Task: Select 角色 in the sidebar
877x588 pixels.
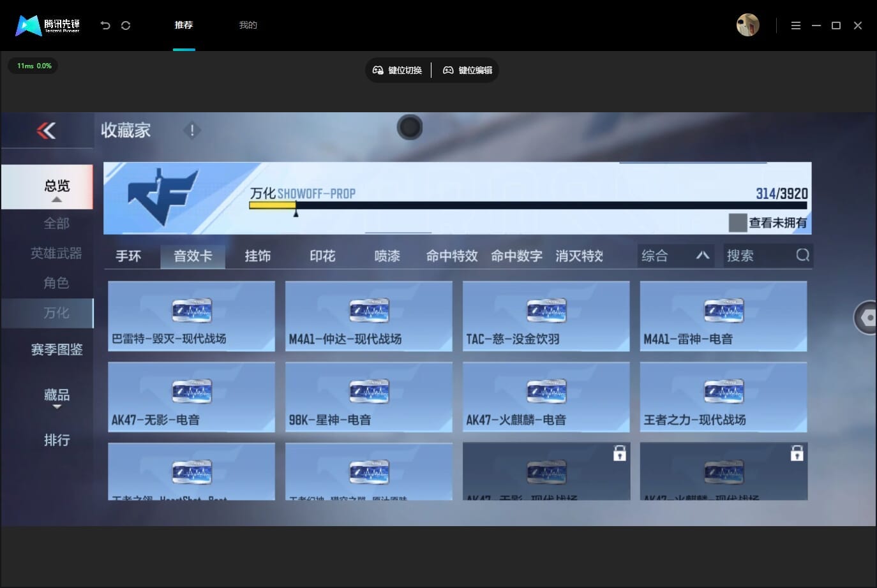Action: tap(56, 283)
